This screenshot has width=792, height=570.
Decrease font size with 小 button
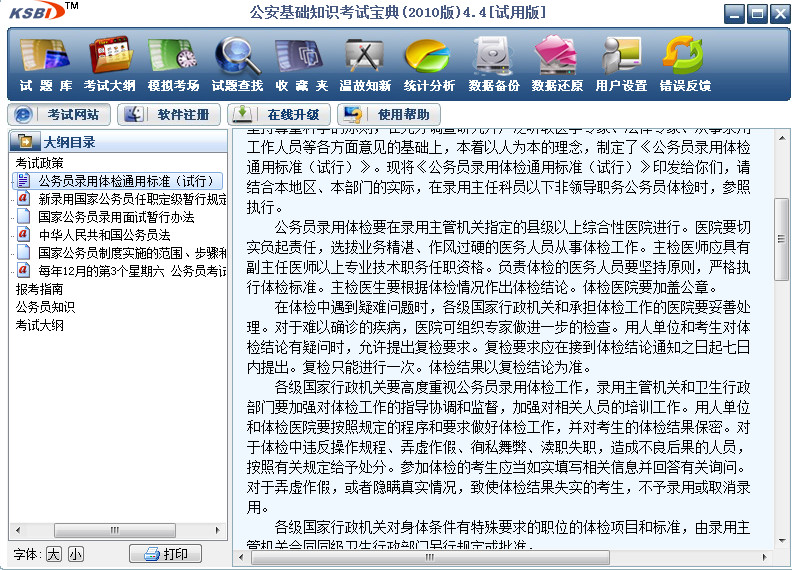76,554
